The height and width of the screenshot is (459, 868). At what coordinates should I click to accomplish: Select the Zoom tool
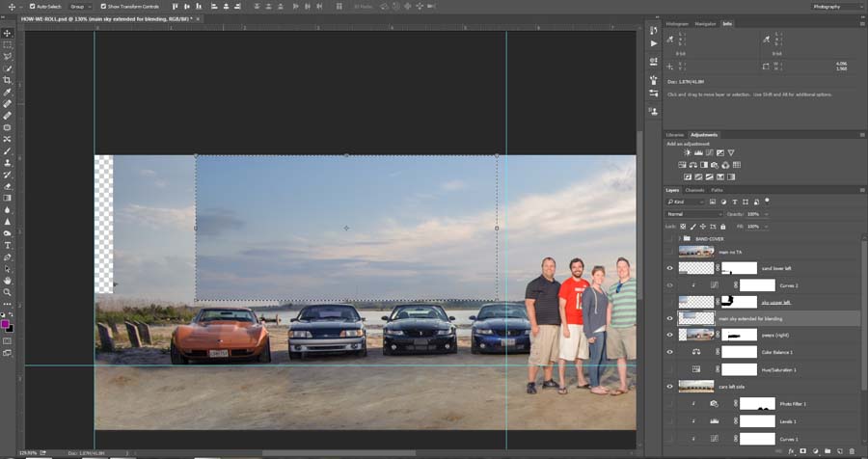tap(7, 292)
